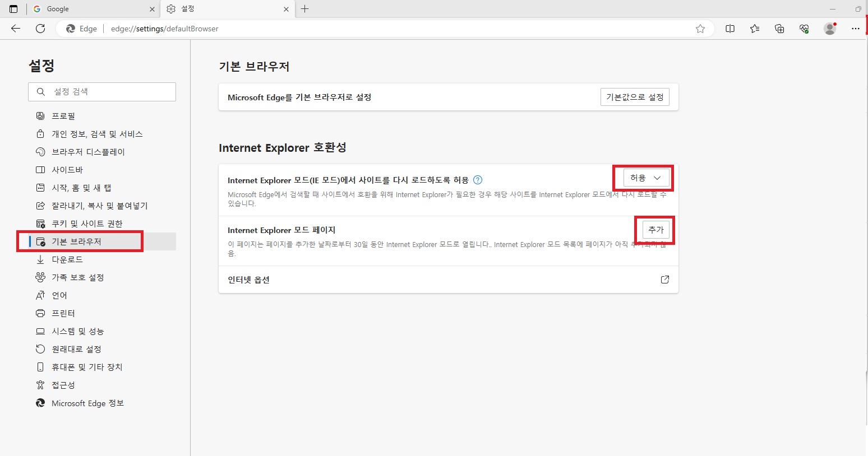868x456 pixels.
Task: Close the Google tab
Action: click(152, 9)
